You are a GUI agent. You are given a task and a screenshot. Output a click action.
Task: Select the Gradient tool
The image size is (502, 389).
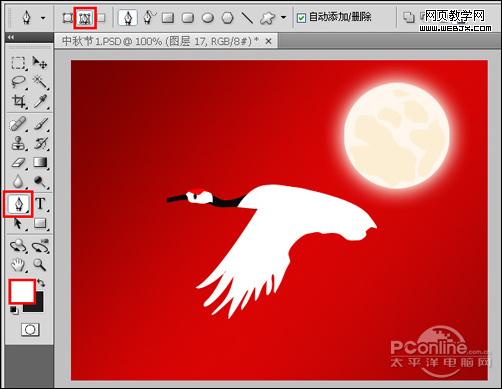(x=40, y=163)
